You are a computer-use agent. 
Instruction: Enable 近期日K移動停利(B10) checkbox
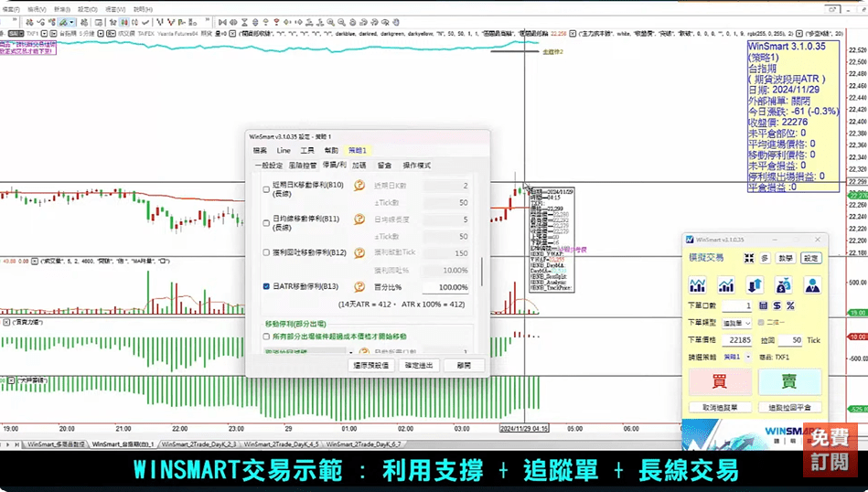point(266,188)
